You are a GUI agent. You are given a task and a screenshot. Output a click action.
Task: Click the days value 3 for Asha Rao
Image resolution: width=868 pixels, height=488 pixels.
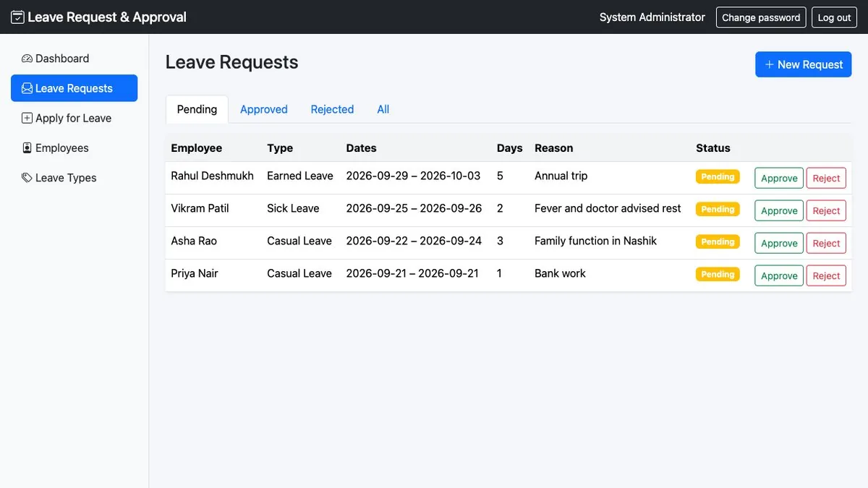point(500,241)
